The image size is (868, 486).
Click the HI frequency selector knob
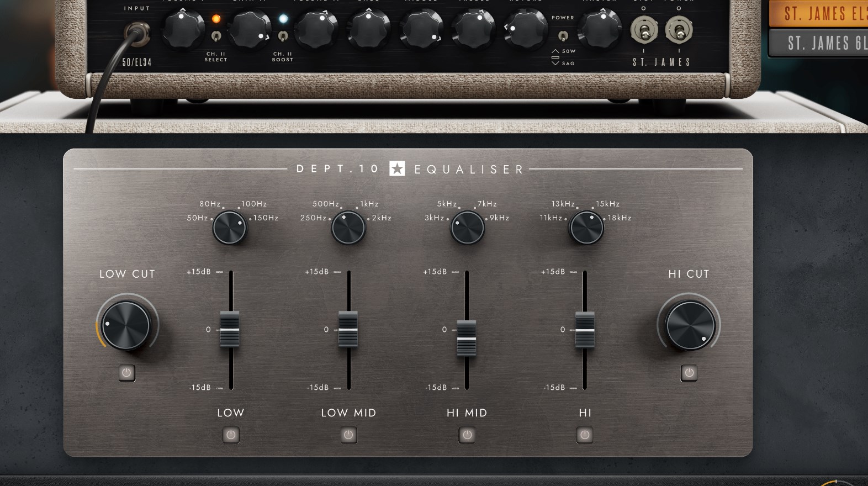click(x=586, y=228)
